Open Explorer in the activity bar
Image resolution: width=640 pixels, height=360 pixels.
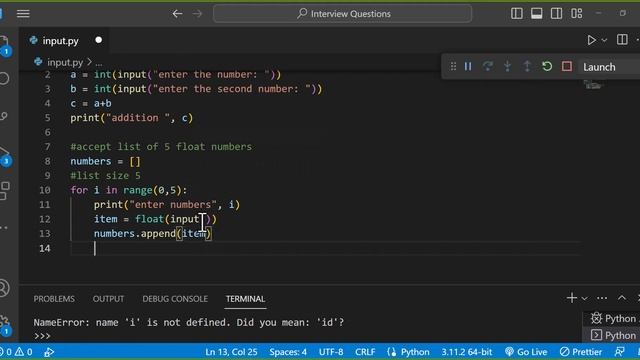coord(5,44)
